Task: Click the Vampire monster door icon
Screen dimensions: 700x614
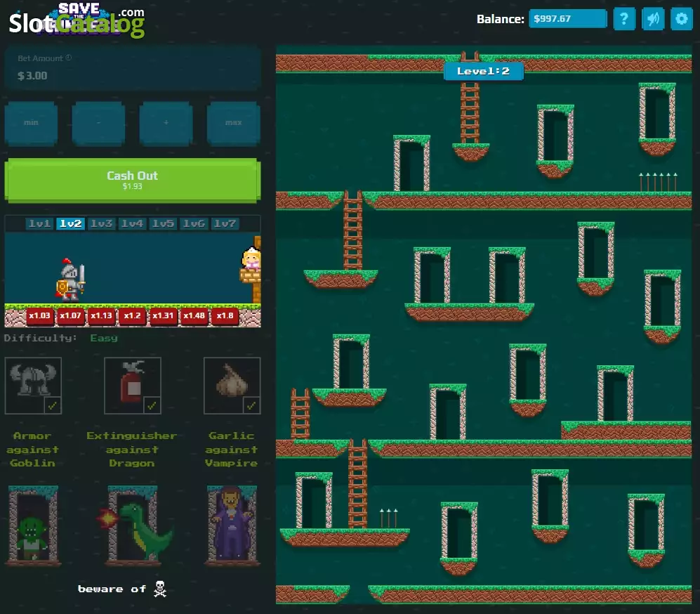Action: [232, 525]
